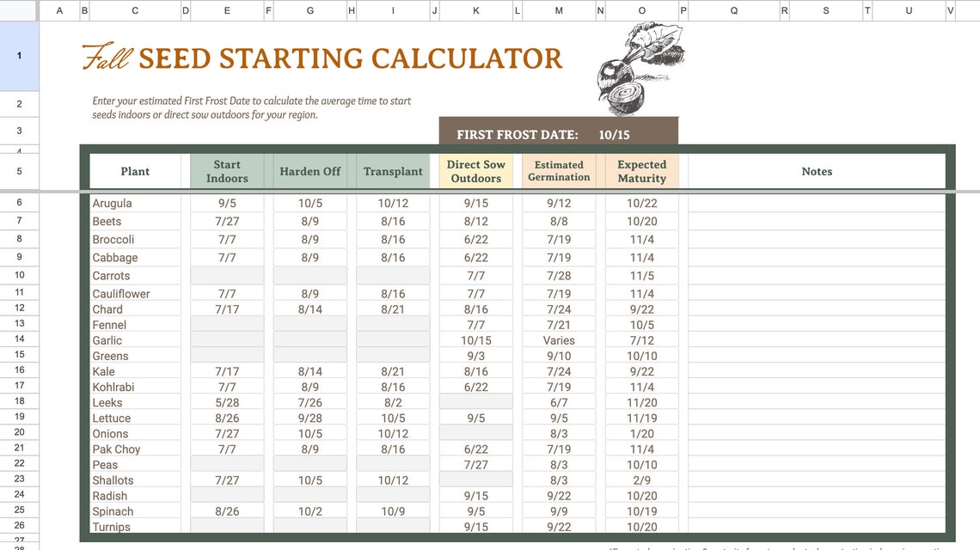Image resolution: width=980 pixels, height=550 pixels.
Task: Select column letter K
Action: click(475, 10)
